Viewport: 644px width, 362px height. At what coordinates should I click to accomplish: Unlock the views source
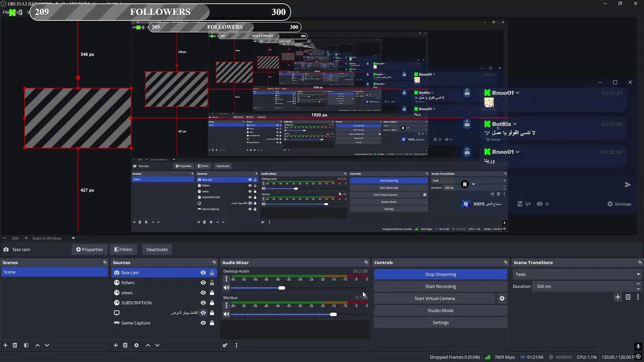pyautogui.click(x=212, y=293)
